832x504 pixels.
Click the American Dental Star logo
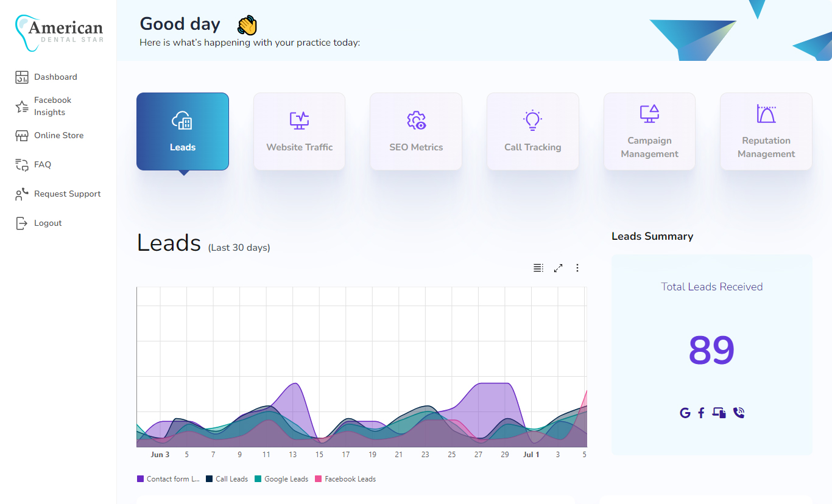pos(59,33)
